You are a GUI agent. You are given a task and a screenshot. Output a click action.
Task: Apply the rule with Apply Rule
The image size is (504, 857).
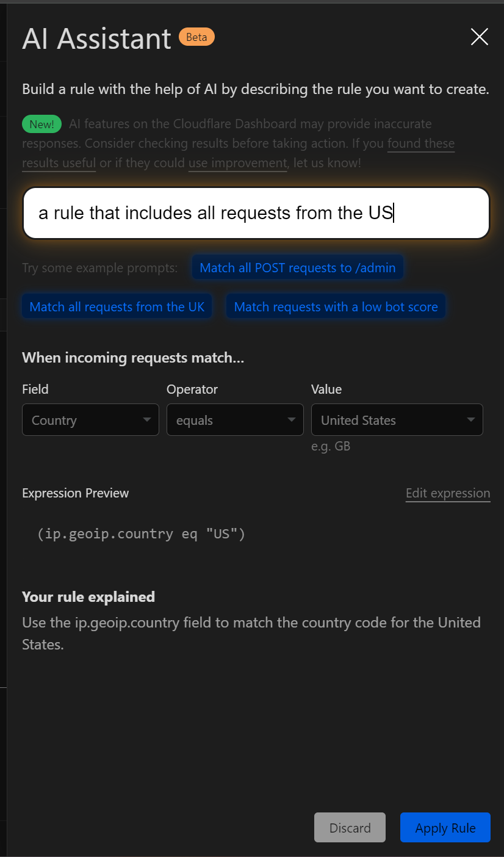[x=445, y=828]
